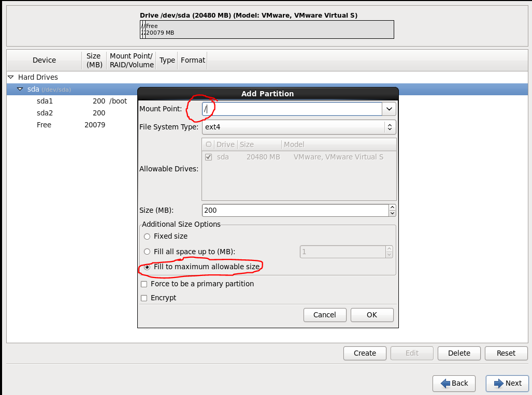The image size is (532, 395).
Task: Click the Size (MB) input field
Action: (x=295, y=210)
